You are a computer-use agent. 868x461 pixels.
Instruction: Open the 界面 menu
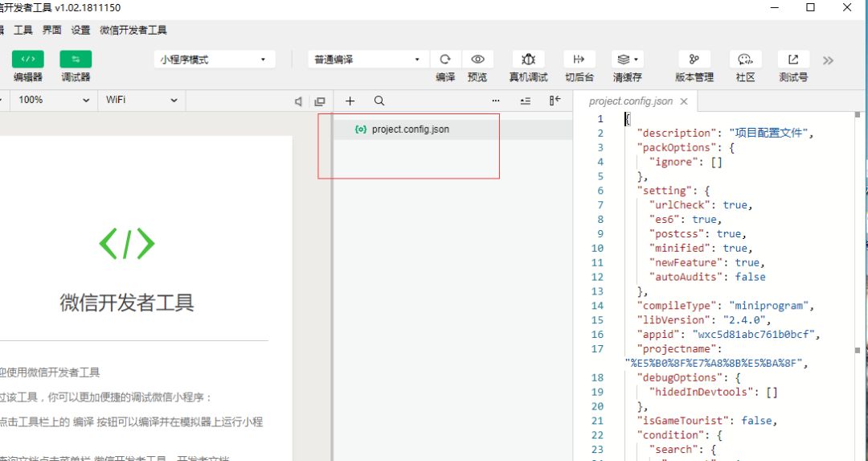[x=52, y=30]
